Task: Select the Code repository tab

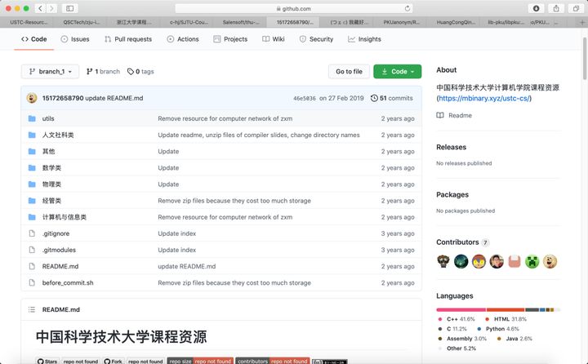Action: tap(34, 39)
